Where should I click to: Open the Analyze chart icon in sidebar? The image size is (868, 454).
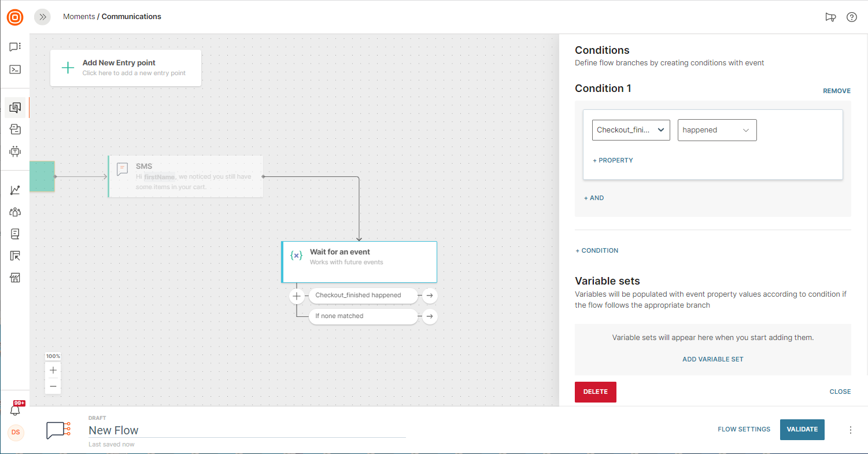coord(16,190)
